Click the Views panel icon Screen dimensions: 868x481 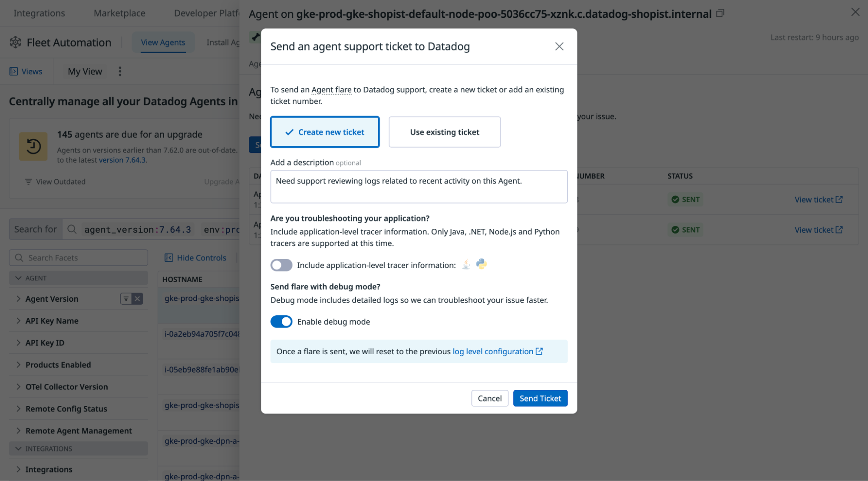[x=13, y=71]
